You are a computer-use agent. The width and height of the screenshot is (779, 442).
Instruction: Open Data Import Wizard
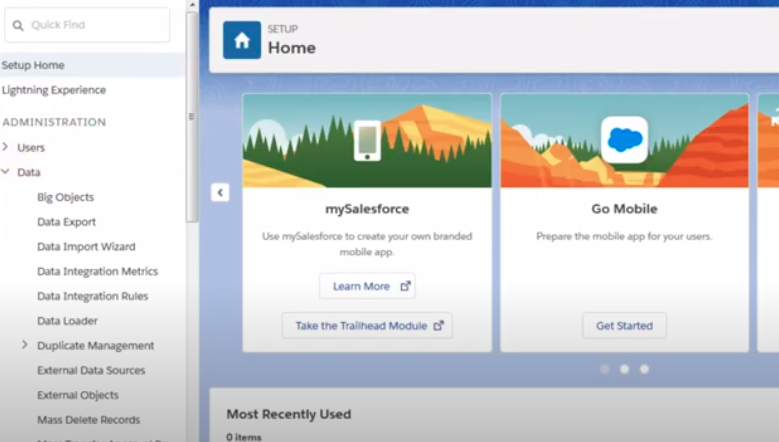[86, 247]
